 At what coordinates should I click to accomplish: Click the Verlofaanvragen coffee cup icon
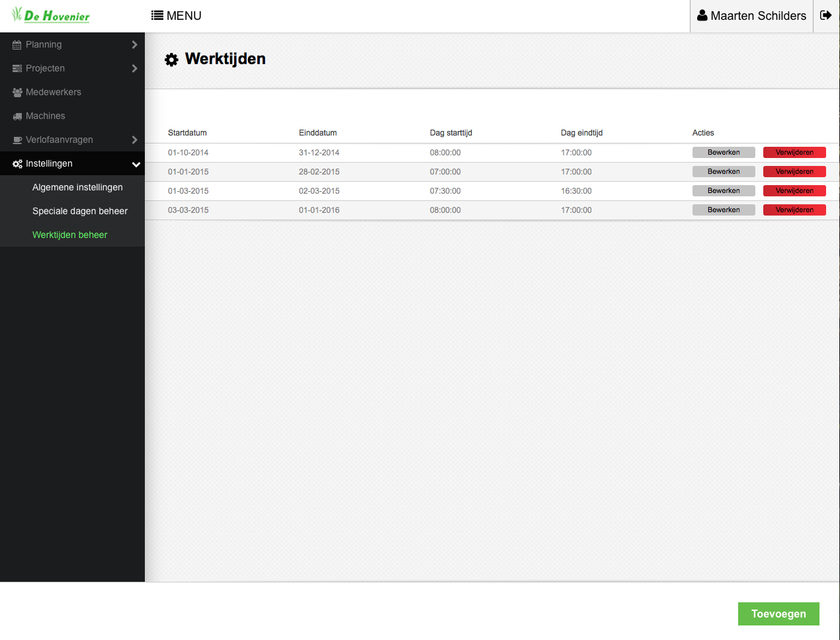(17, 140)
